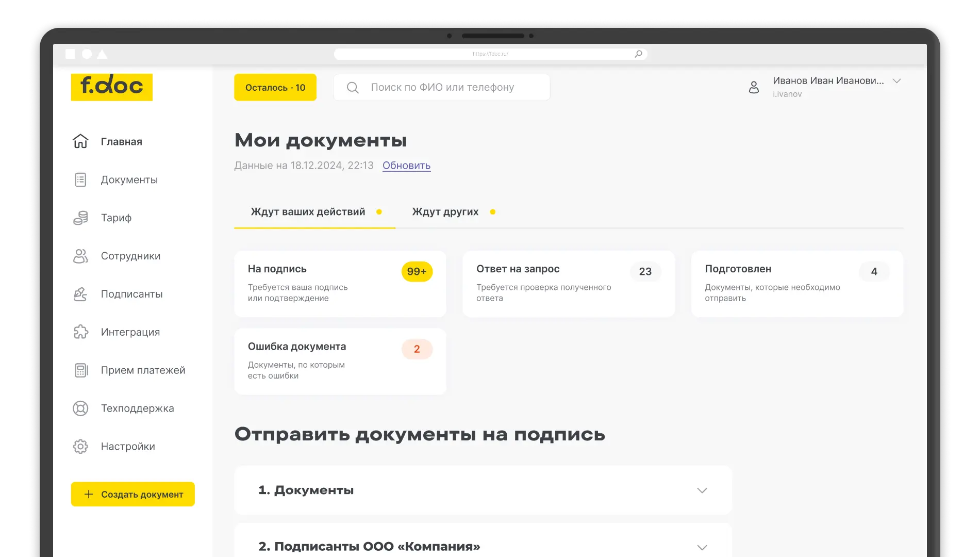Image resolution: width=980 pixels, height=557 pixels.
Task: Open the Настройки gear icon
Action: [80, 446]
